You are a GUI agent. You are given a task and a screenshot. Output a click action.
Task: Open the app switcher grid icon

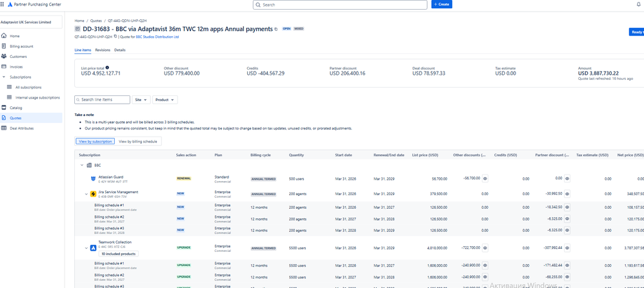[3, 4]
